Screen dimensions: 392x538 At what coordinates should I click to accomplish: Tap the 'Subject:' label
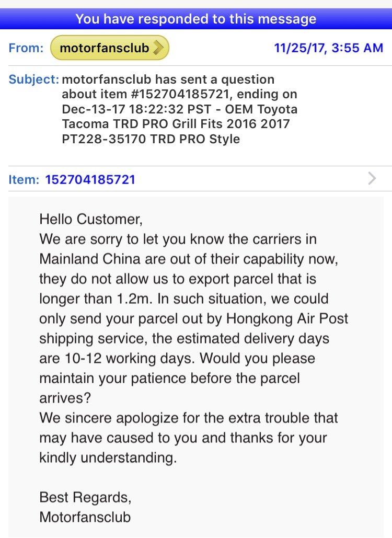[34, 79]
